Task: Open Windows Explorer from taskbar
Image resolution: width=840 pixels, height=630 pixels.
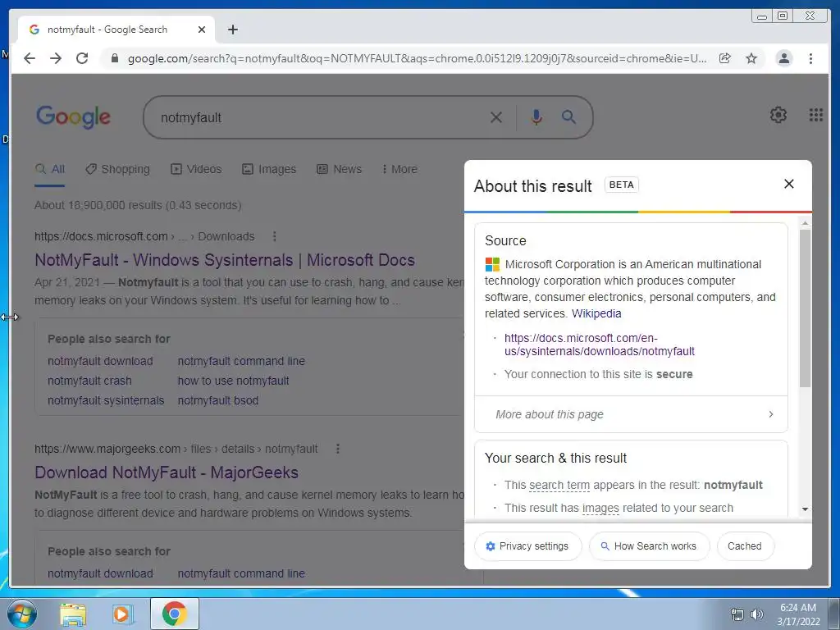Action: [x=73, y=614]
